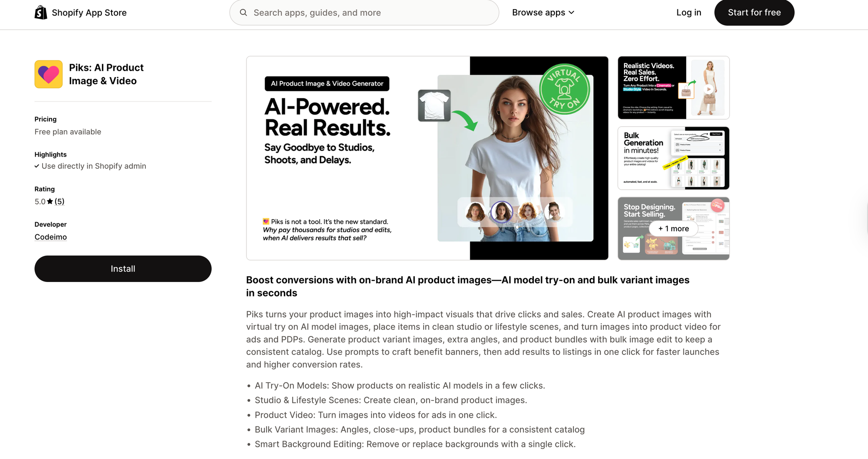
Task: Click the rating star icon
Action: pyautogui.click(x=50, y=201)
